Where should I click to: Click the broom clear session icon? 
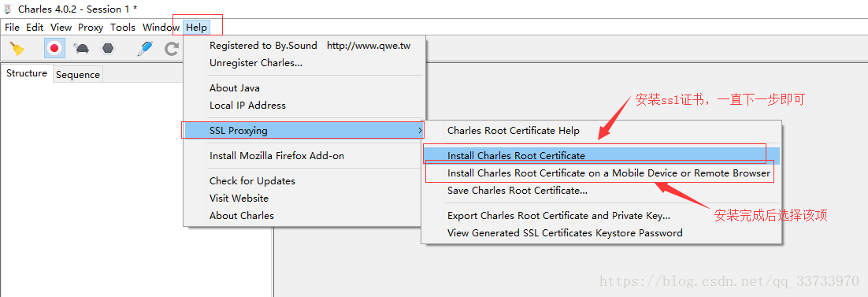tap(17, 48)
